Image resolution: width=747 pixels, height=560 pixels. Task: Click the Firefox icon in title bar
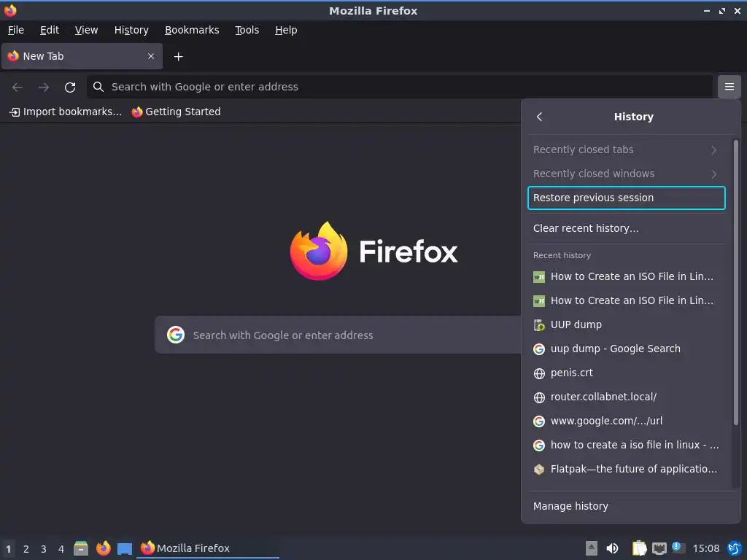[10, 10]
